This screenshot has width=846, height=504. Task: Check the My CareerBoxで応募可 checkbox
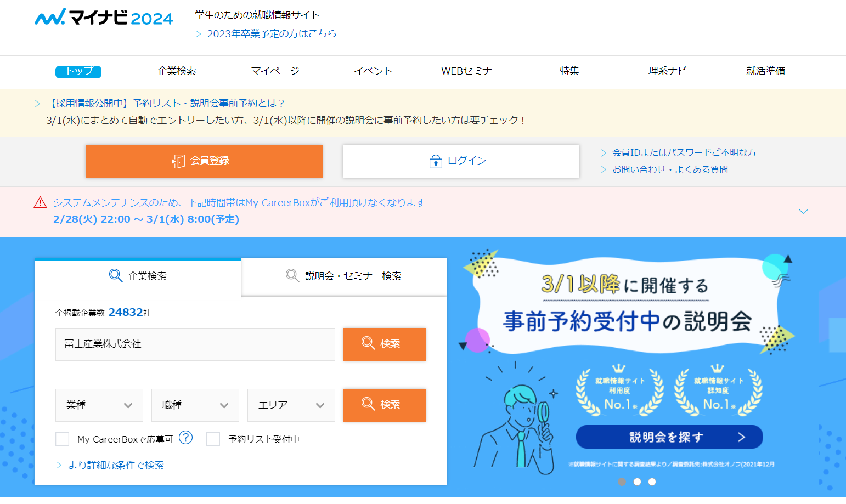(63, 439)
